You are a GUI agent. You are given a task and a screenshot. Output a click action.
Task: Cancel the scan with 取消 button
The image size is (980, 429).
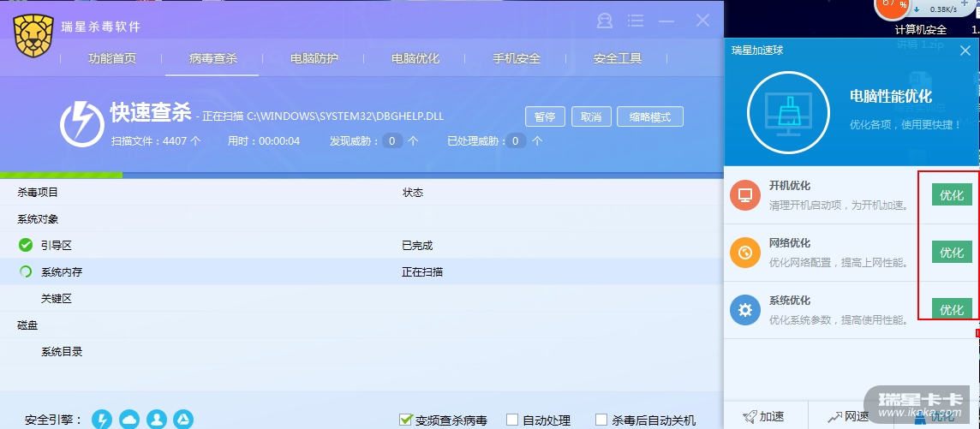click(x=591, y=116)
